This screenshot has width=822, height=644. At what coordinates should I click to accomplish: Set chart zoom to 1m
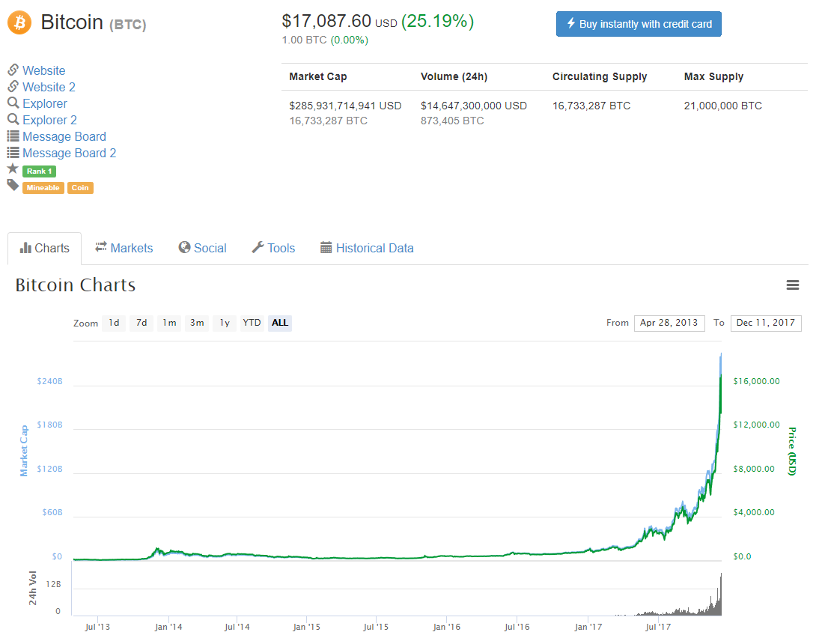(x=169, y=323)
